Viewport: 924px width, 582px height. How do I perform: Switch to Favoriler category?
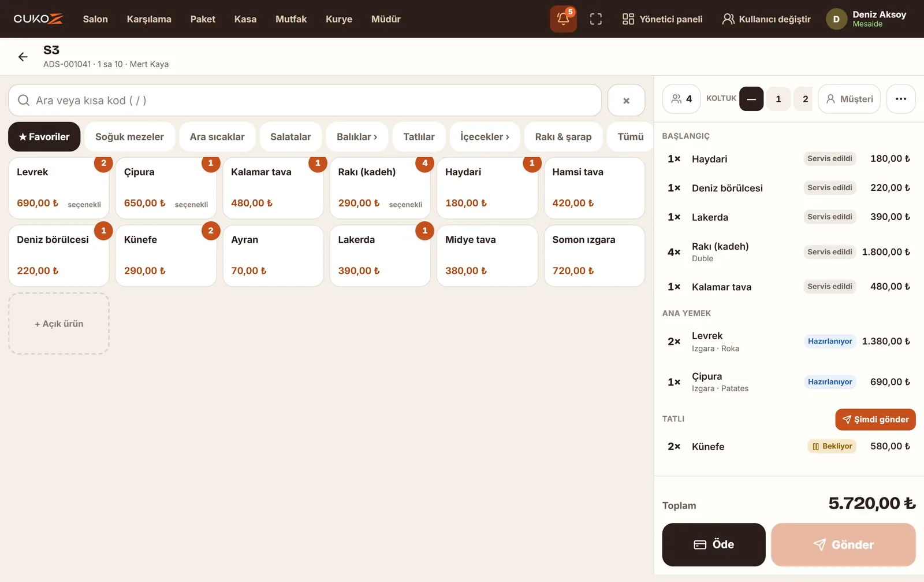coord(44,137)
